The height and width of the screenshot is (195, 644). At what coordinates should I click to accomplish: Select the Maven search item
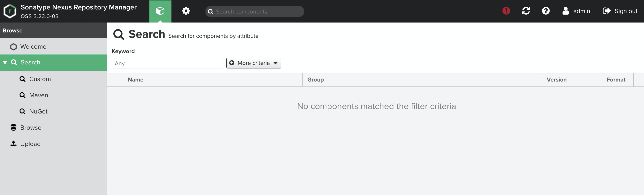click(x=38, y=95)
